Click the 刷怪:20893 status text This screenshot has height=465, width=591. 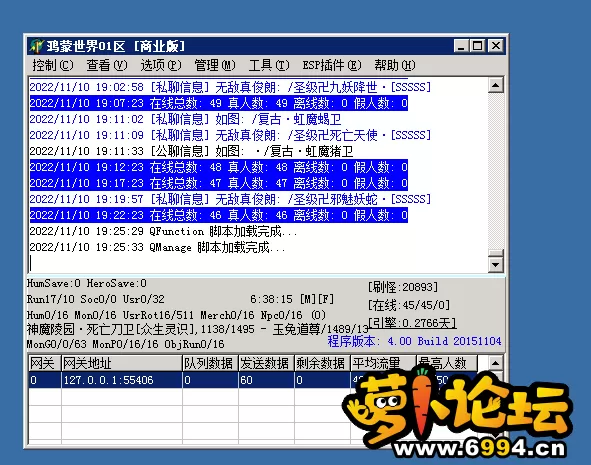click(x=403, y=287)
